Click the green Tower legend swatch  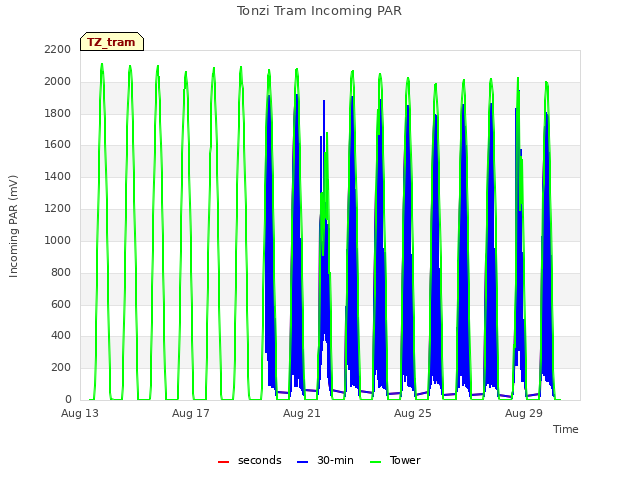(375, 462)
